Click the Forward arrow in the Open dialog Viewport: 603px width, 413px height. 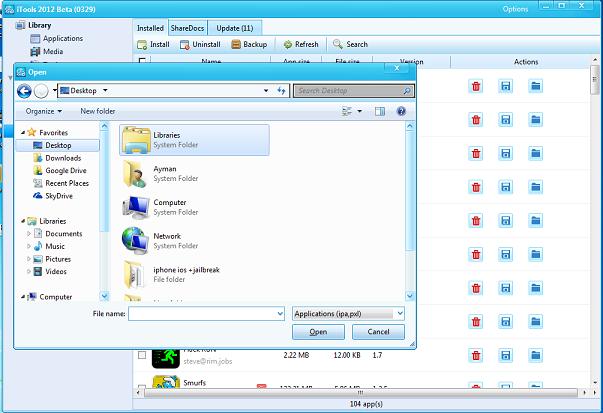[41, 91]
